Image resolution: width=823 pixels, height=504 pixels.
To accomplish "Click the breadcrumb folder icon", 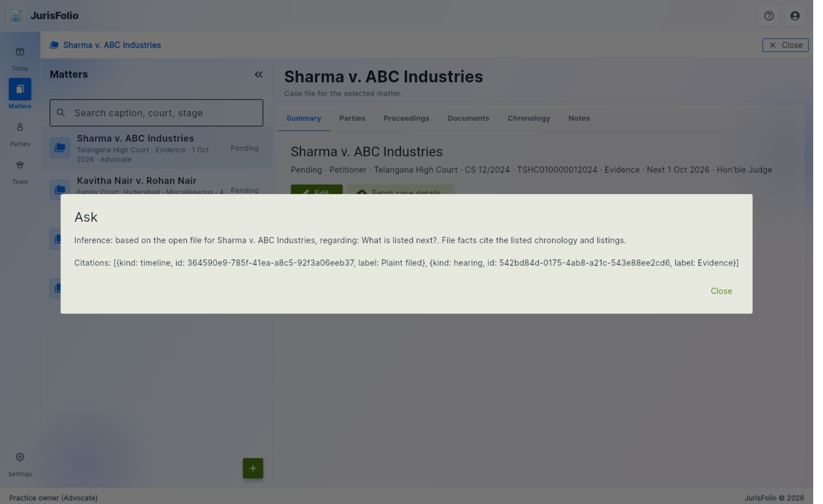I will tap(54, 45).
